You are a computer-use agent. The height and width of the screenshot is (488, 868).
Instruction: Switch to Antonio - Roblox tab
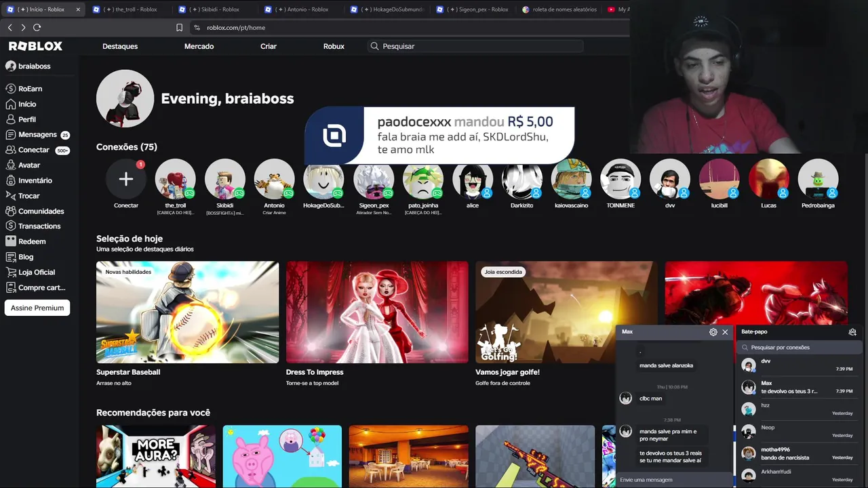(x=301, y=9)
